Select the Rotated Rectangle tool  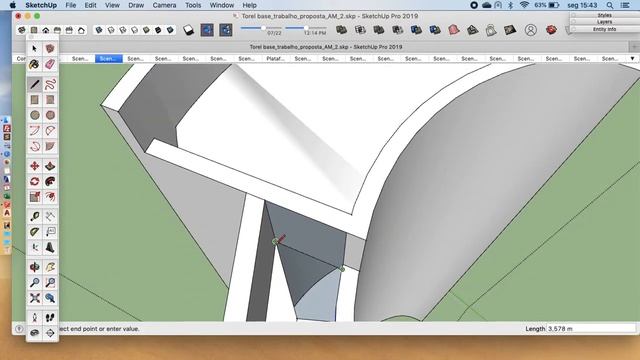coord(50,100)
